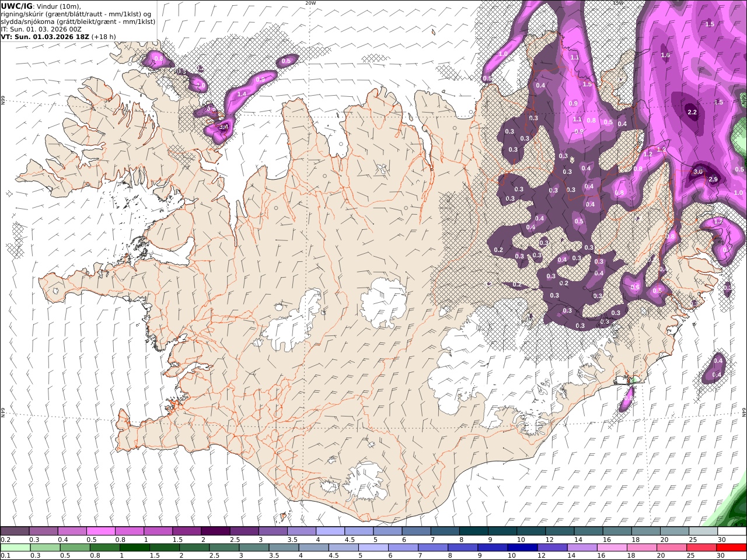Image resolution: width=747 pixels, height=560 pixels.
Task: Click the 1.4 snowfall value near the Westfjords
Action: [x=242, y=94]
